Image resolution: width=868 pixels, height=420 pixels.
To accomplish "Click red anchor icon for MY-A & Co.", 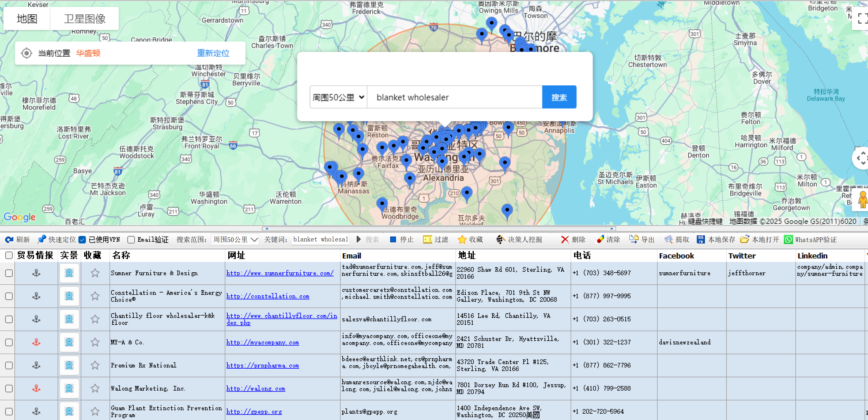I will 36,342.
